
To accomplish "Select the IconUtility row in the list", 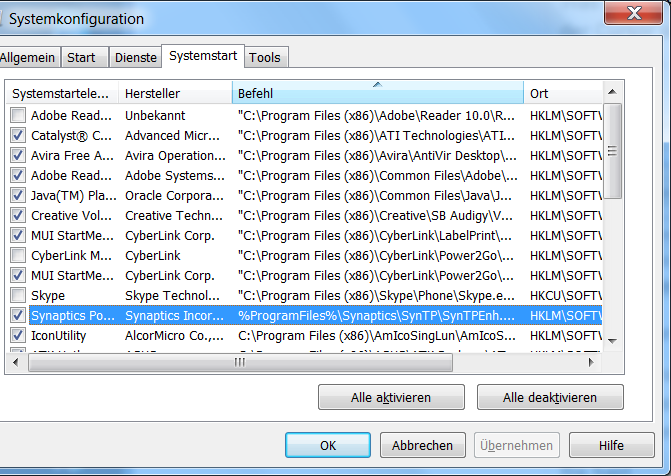I will [58, 336].
